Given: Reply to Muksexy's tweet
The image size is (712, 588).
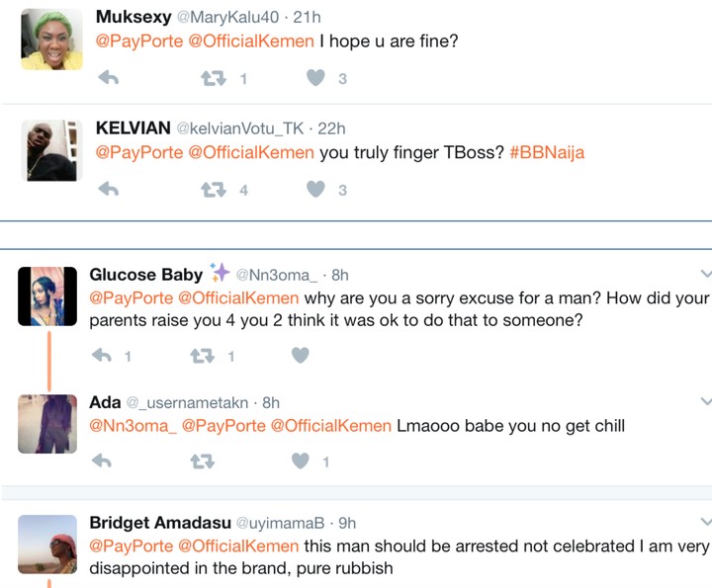Looking at the screenshot, I should (x=109, y=78).
